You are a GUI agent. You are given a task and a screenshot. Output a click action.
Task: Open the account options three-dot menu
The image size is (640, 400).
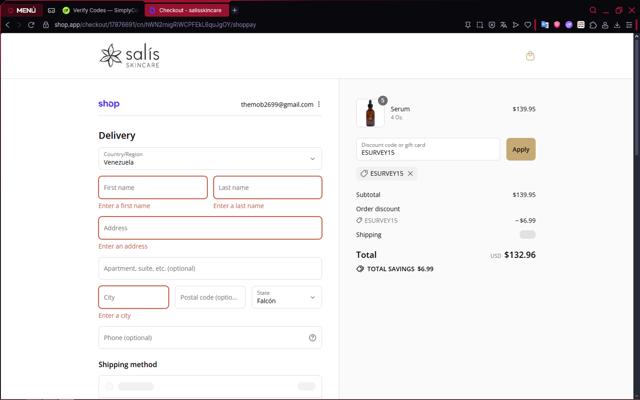pyautogui.click(x=319, y=104)
